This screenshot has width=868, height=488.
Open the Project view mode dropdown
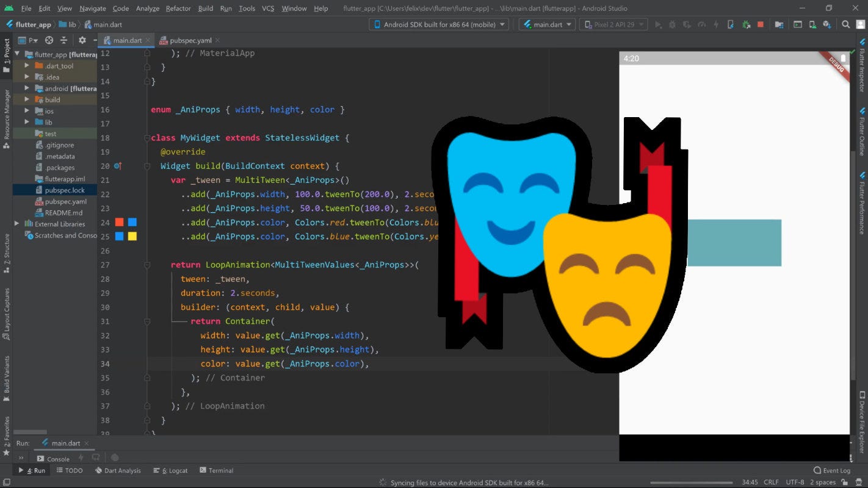pyautogui.click(x=29, y=40)
